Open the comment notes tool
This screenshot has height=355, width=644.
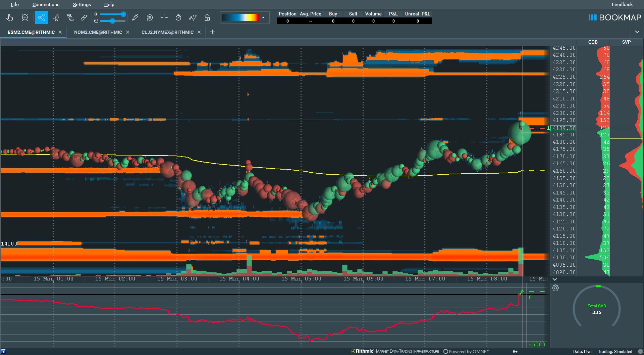coord(150,17)
